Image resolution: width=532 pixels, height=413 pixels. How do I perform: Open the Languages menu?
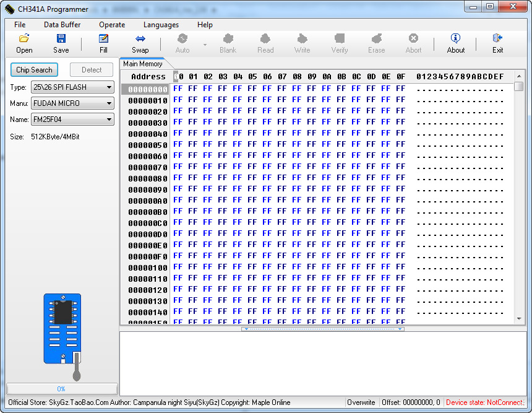pos(161,24)
